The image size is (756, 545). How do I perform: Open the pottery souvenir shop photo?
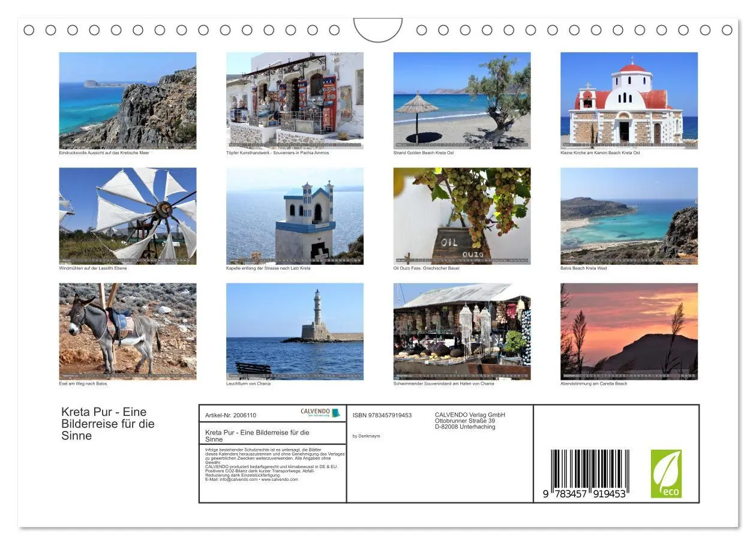[x=295, y=100]
